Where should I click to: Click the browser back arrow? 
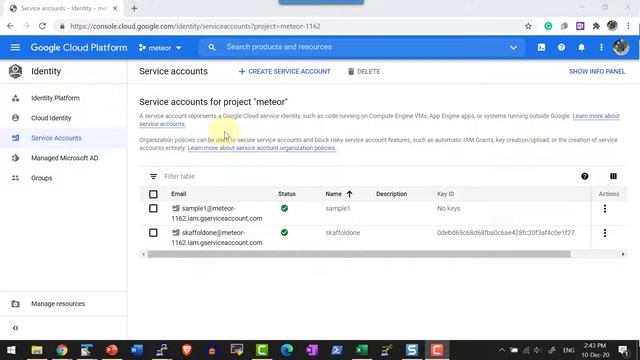(10, 26)
